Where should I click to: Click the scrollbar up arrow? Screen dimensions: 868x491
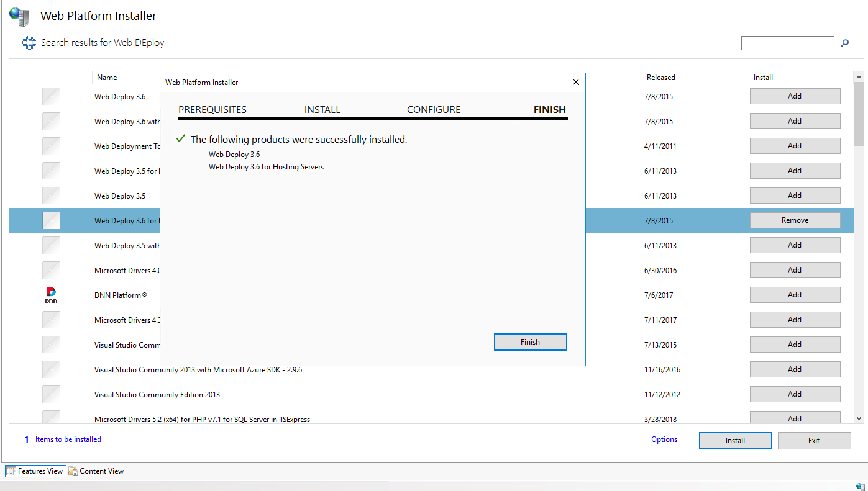pos(859,77)
